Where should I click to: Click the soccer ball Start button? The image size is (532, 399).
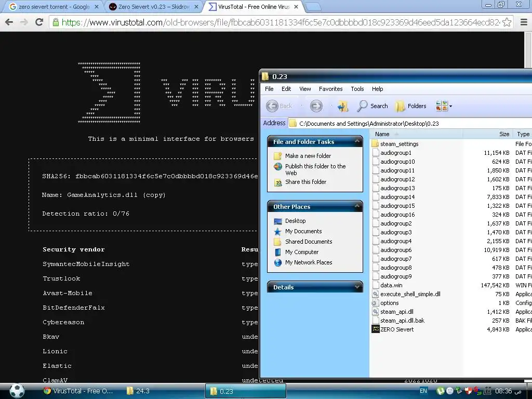(17, 390)
